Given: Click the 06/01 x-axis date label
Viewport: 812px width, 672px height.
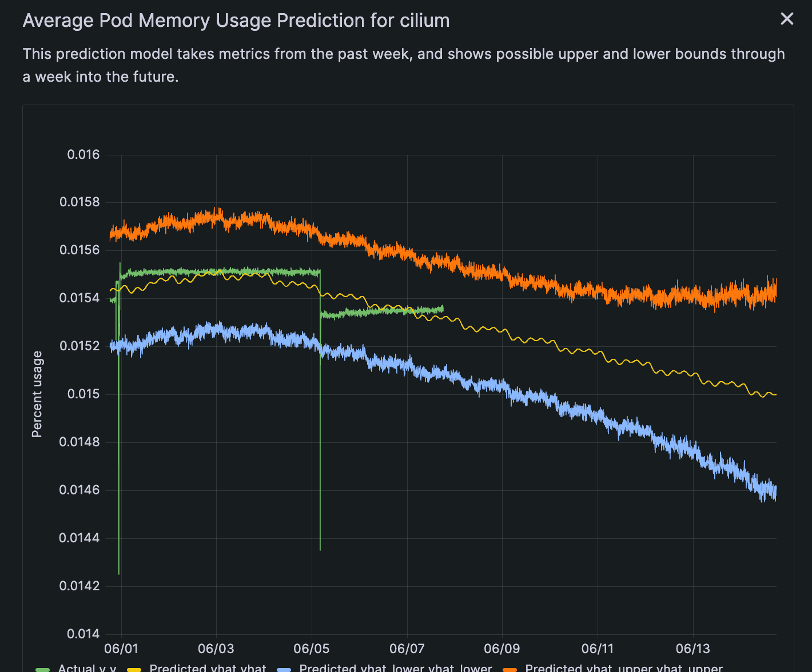Looking at the screenshot, I should 121,649.
